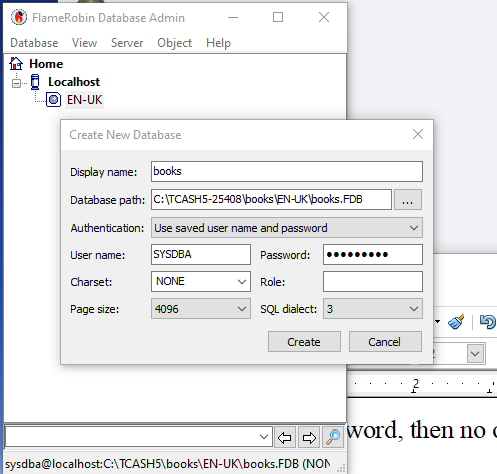Open small arrow beside clone formatting icon
Screen dimensions: 497x474
click(437, 322)
